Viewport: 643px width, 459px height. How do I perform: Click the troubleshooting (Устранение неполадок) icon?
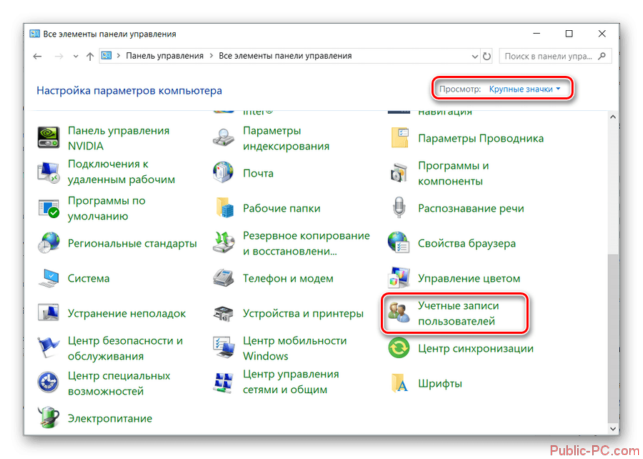tap(48, 313)
